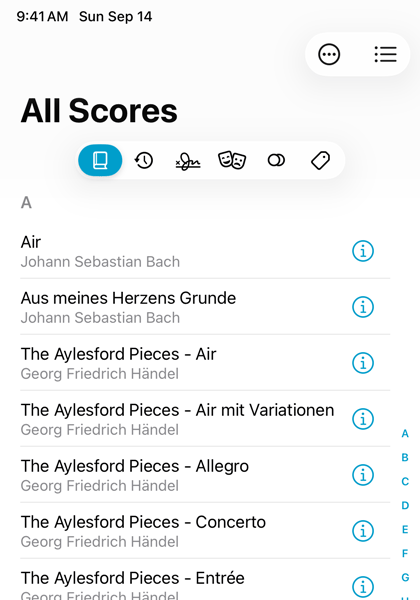Jump to letter B in alphabet index
Viewport: 420px width, 600px height.
coord(405,457)
